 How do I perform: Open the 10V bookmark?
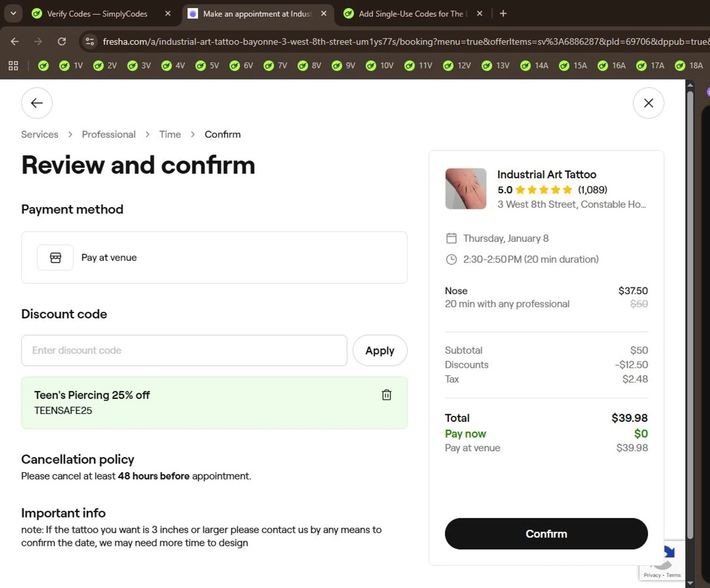click(x=380, y=66)
